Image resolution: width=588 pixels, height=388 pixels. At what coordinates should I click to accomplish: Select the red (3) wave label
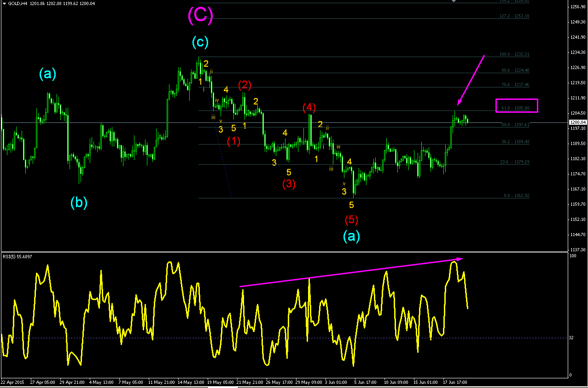[x=289, y=184]
